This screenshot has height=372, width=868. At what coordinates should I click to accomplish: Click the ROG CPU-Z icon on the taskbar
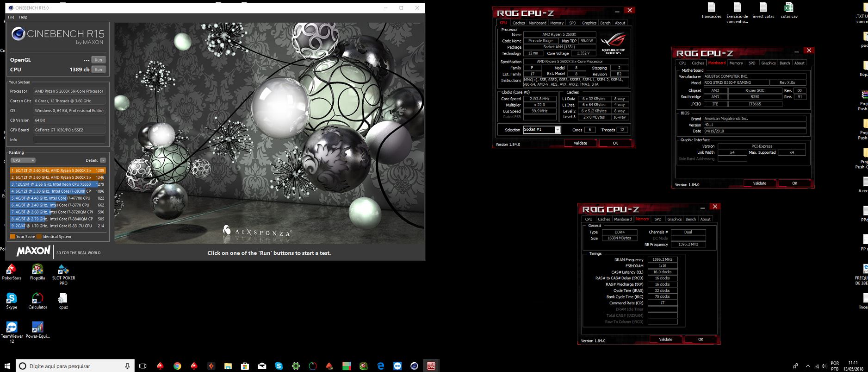coord(431,366)
